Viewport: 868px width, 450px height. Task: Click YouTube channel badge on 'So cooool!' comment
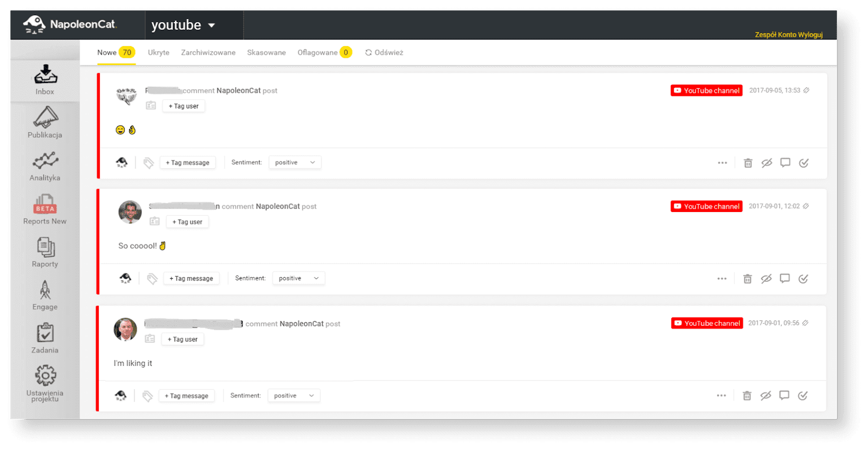pos(706,206)
